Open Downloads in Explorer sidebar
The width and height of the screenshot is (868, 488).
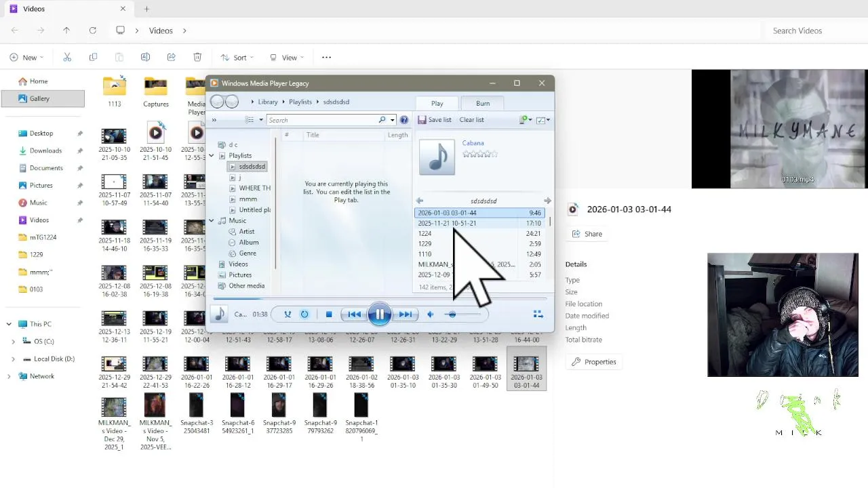point(45,150)
